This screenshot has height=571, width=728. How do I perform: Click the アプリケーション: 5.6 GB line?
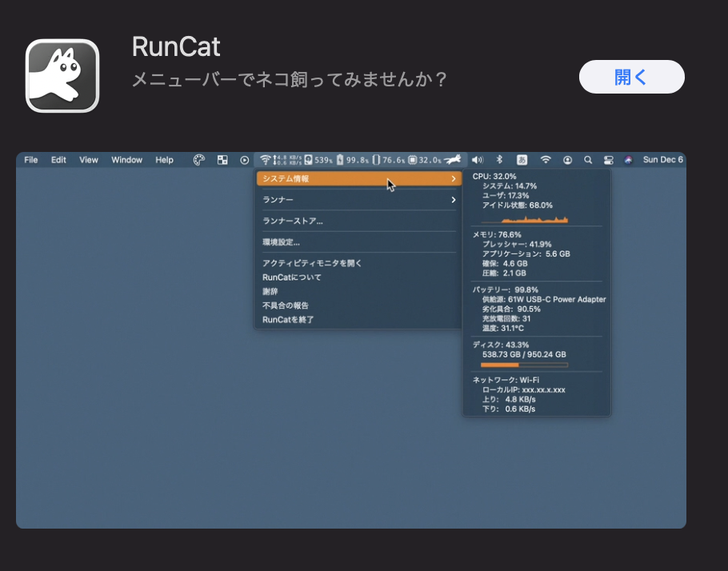526,254
